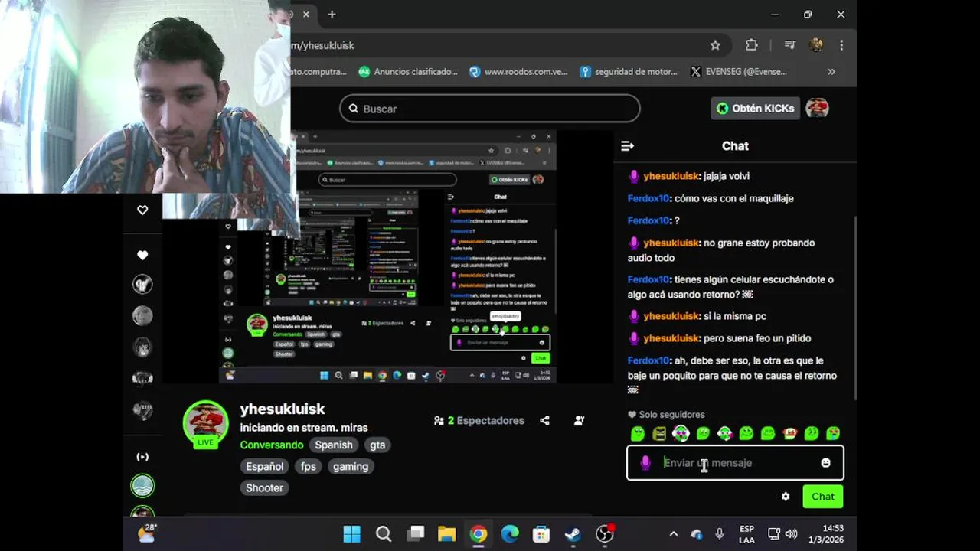Open Chrome extensions puzzle icon

(x=752, y=45)
